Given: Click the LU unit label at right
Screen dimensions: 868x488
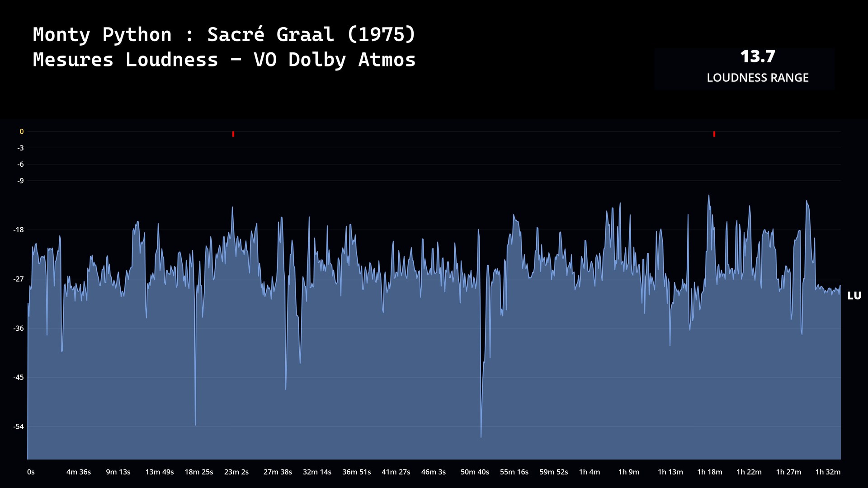Looking at the screenshot, I should pos(854,296).
